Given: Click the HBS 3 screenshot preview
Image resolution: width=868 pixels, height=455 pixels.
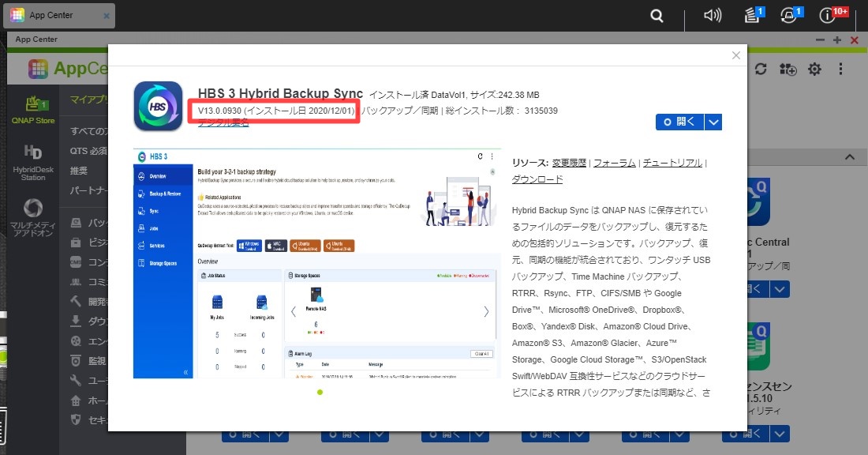Looking at the screenshot, I should pyautogui.click(x=317, y=264).
